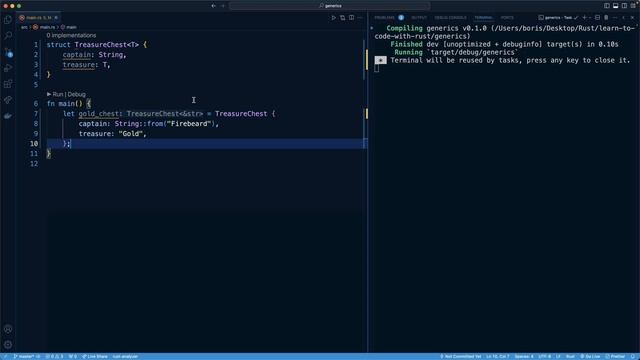This screenshot has height=360, width=640.
Task: Open the terminal panel ellipsis menu
Action: (615, 18)
